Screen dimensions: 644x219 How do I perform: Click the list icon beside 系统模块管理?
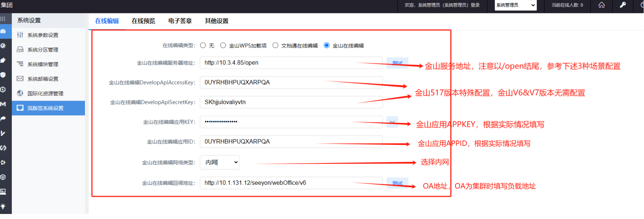tap(20, 64)
